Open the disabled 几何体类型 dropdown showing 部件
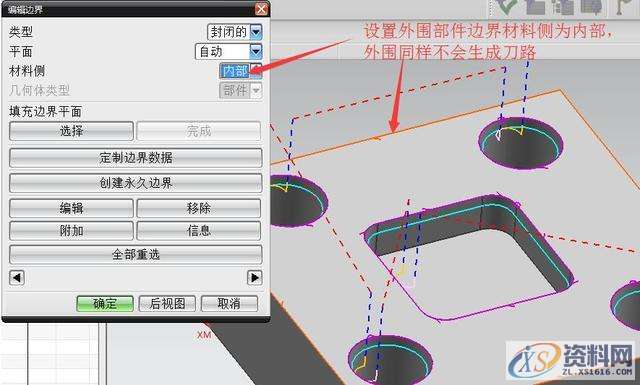This screenshot has width=640, height=385. pyautogui.click(x=240, y=90)
